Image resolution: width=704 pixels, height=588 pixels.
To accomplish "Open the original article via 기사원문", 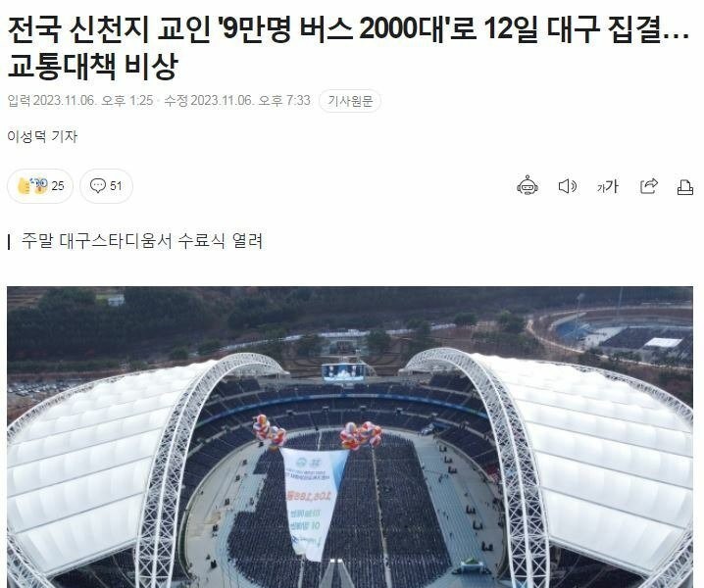I will [x=350, y=101].
